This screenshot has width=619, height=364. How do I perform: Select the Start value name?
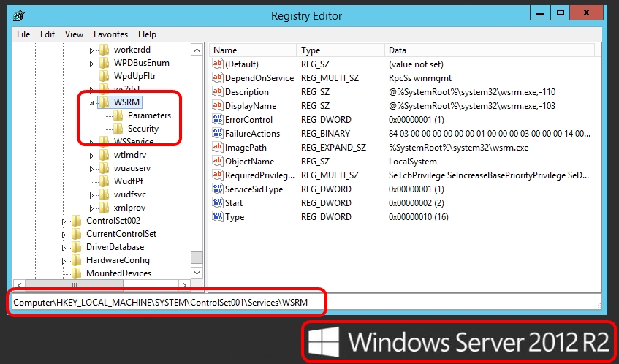[234, 203]
